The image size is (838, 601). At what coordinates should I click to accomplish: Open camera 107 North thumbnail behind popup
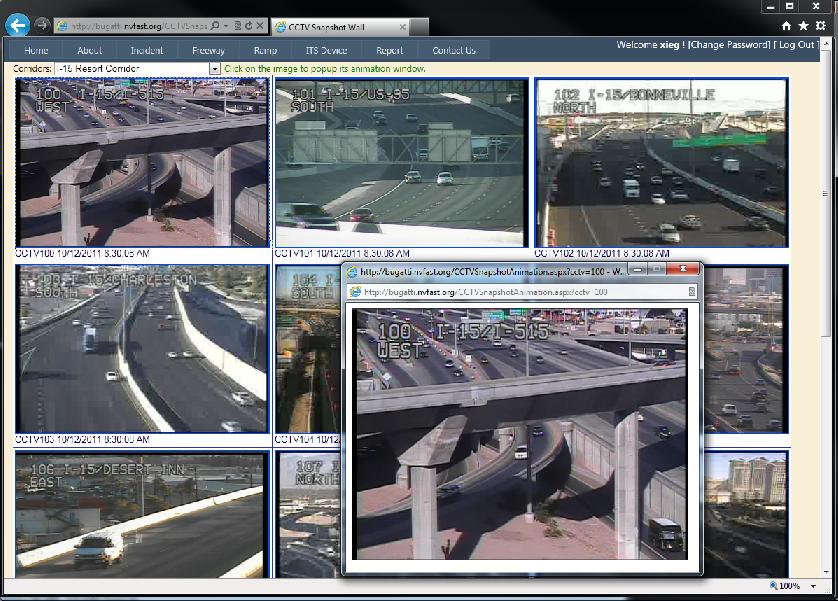coord(309,514)
